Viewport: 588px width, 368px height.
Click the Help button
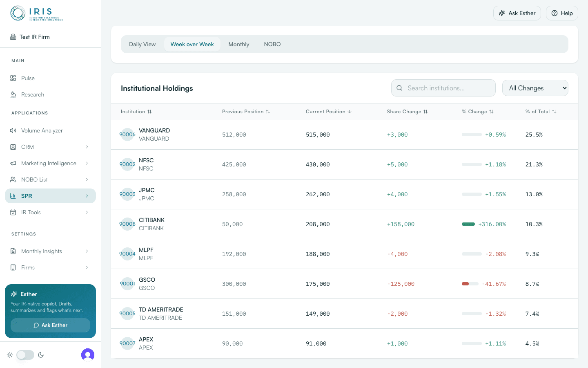tap(562, 13)
